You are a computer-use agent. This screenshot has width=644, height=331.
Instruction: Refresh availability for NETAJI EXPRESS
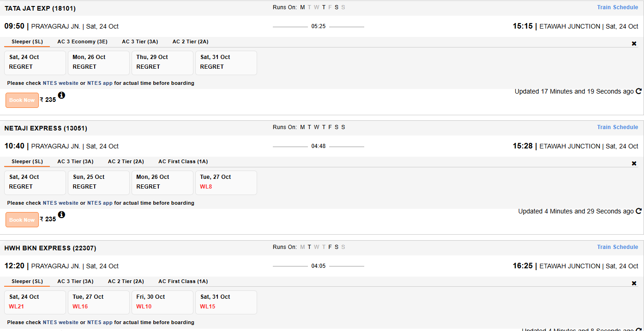[639, 211]
